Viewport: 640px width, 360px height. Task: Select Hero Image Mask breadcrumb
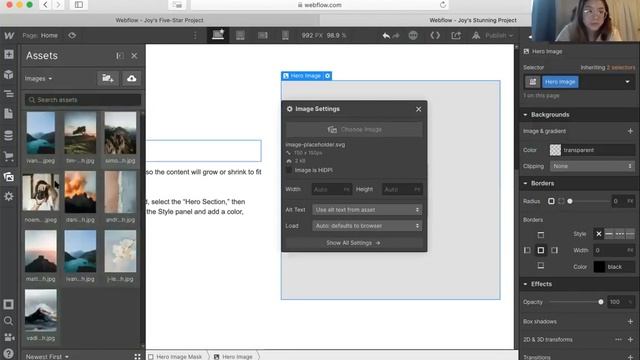pos(175,356)
